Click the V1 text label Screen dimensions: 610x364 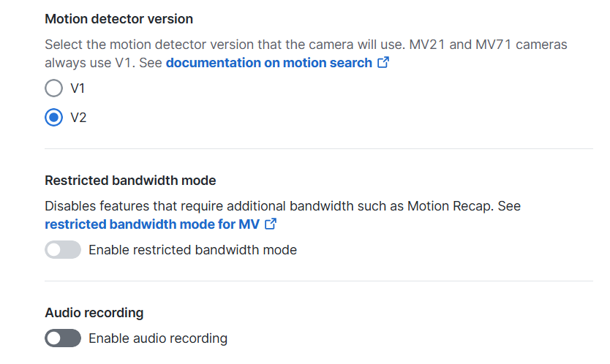(x=78, y=88)
